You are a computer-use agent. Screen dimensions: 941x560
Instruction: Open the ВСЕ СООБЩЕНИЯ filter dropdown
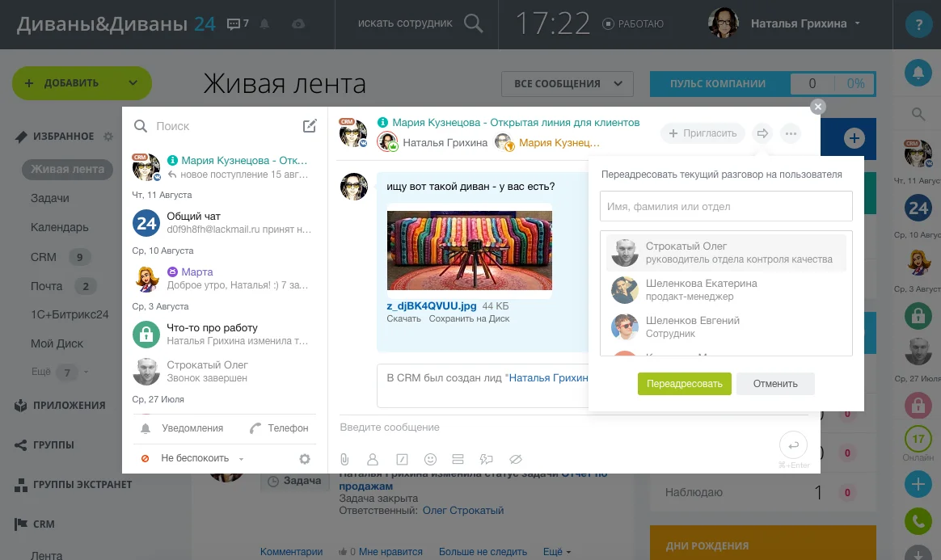coord(567,83)
